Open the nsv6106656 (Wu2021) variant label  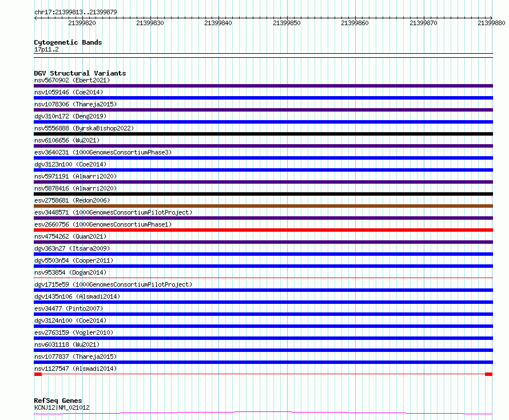tap(67, 140)
